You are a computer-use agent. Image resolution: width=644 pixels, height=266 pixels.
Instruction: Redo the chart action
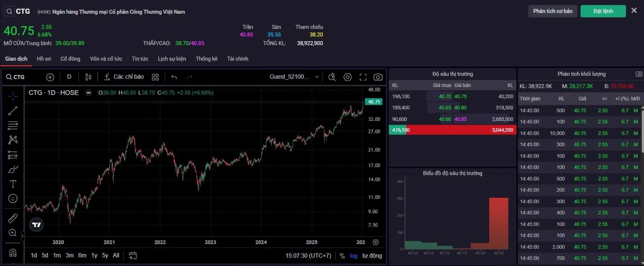(190, 77)
